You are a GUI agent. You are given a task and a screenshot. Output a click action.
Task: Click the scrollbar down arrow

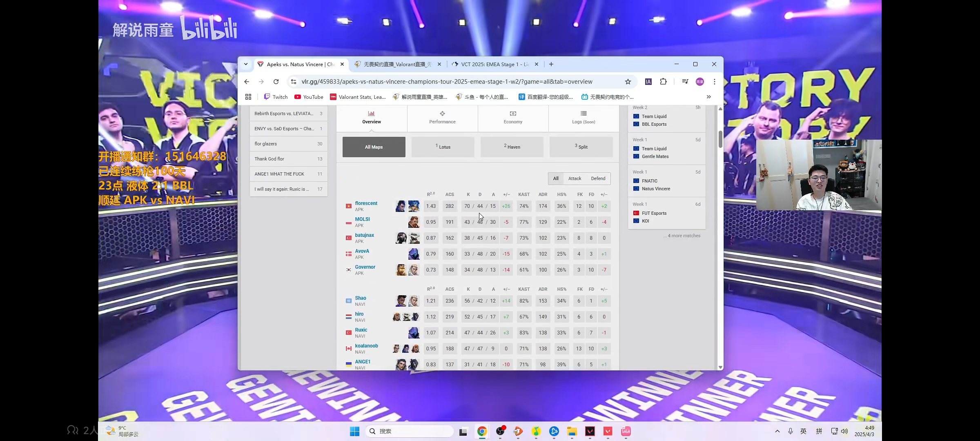(x=720, y=367)
